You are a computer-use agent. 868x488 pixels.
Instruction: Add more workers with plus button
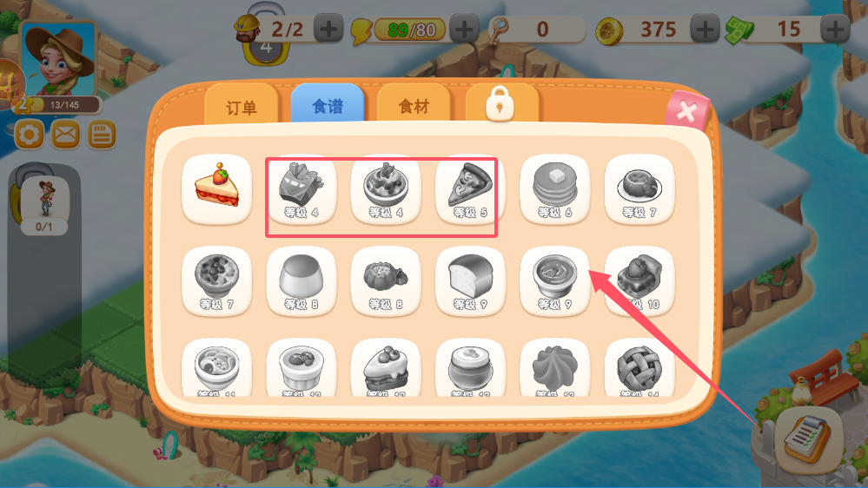tap(328, 29)
